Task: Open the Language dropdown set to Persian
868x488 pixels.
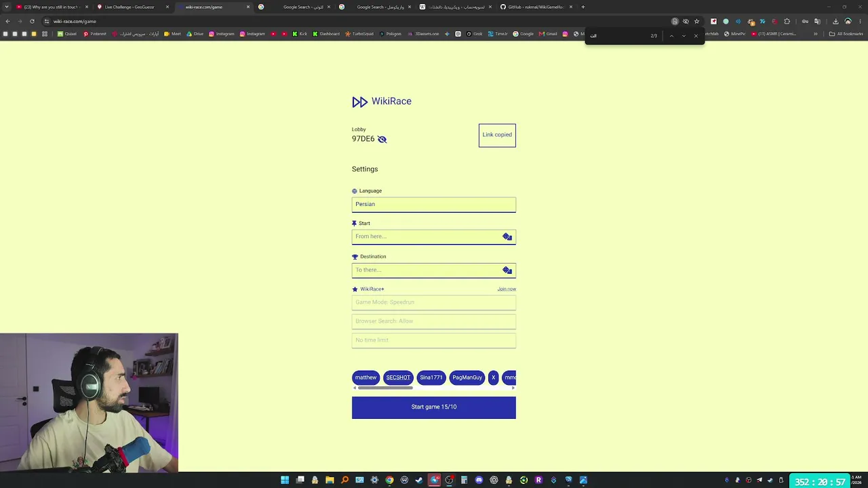Action: click(434, 204)
